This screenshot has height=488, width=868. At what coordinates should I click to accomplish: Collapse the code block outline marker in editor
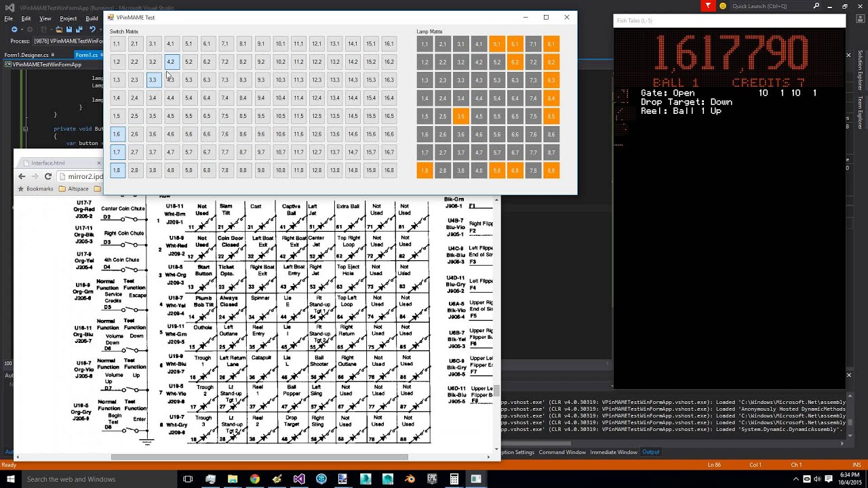coord(25,129)
